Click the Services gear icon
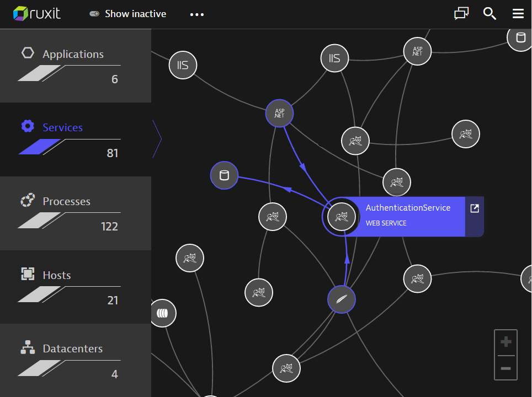The width and height of the screenshot is (532, 397). [x=28, y=126]
